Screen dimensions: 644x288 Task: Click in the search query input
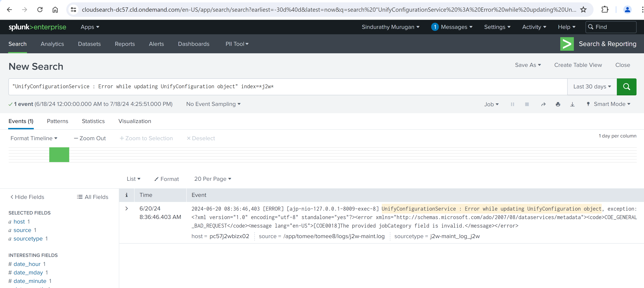[288, 87]
